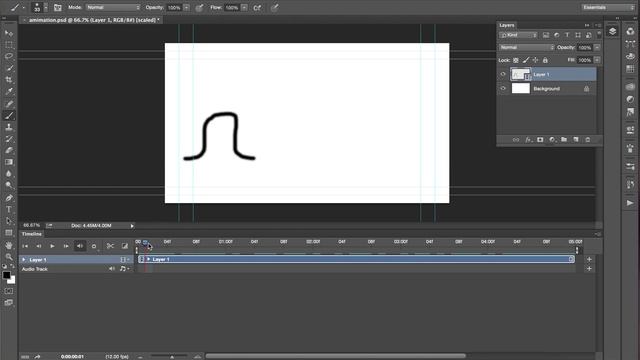Select the Zoom tool in the toolbox
The image size is (640, 360).
9,257
